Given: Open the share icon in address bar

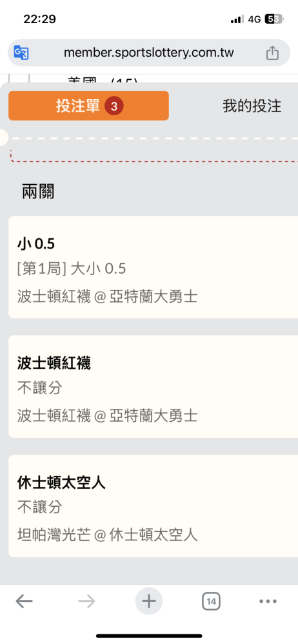Looking at the screenshot, I should click(272, 53).
